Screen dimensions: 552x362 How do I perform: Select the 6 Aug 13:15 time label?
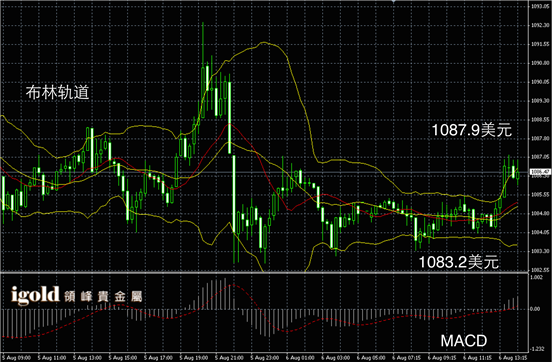pos(513,358)
